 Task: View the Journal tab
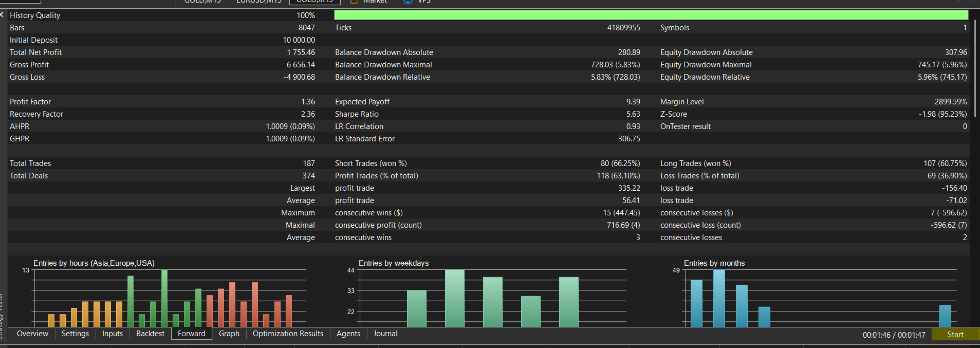[x=385, y=334]
